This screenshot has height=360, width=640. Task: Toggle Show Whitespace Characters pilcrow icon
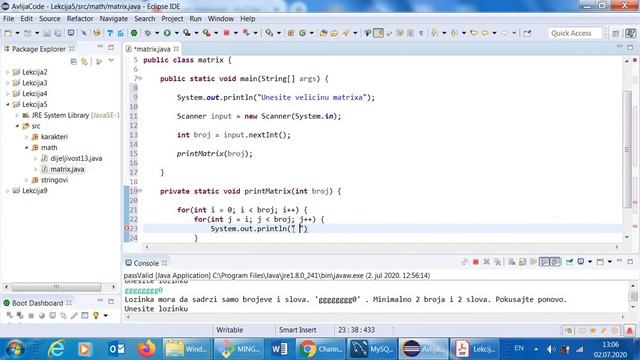pyautogui.click(x=421, y=33)
